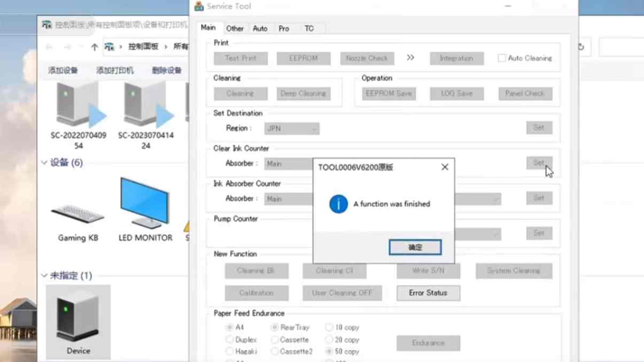Click the Service Tool title bar icon

click(x=199, y=6)
